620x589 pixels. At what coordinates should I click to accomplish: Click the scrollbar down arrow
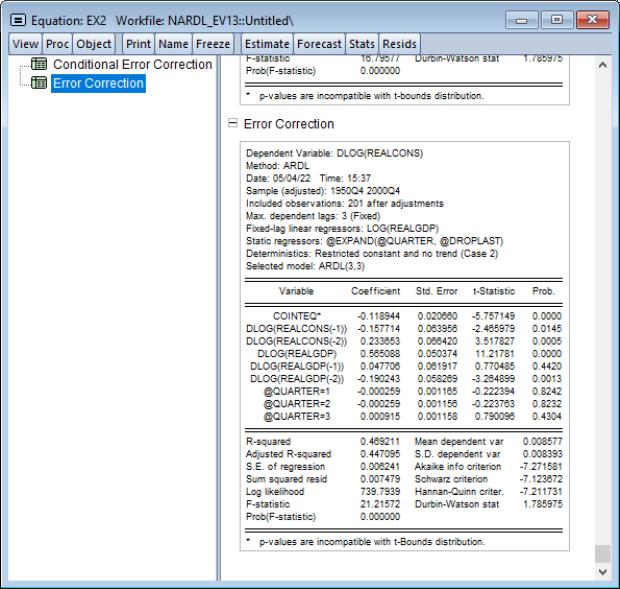(602, 571)
